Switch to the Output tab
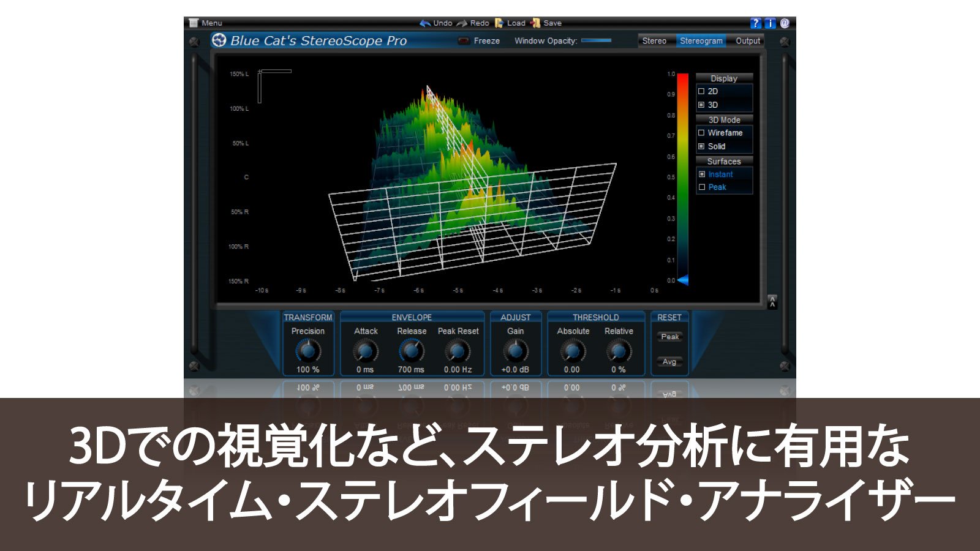This screenshot has width=980, height=551. (x=748, y=41)
